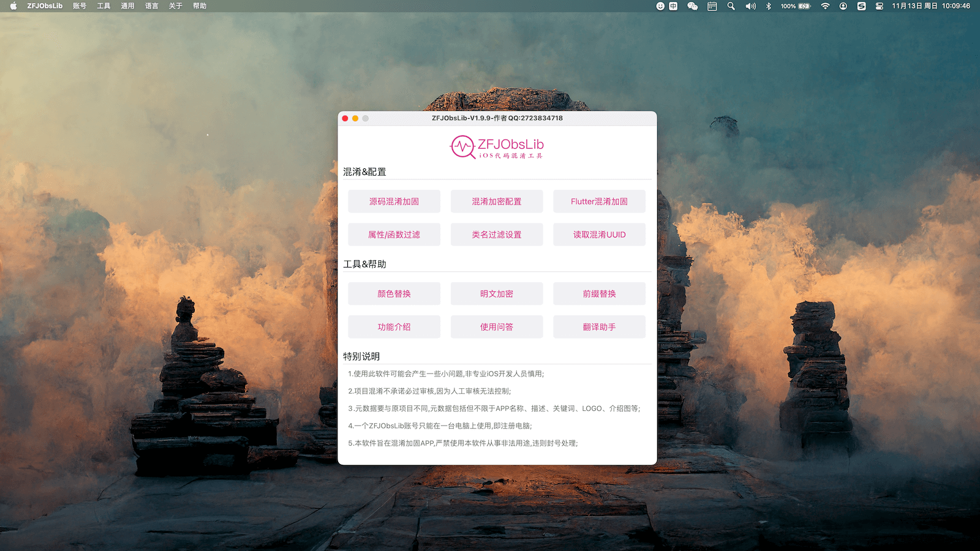Open the volume control in menu bar
980x551 pixels.
pyautogui.click(x=750, y=6)
